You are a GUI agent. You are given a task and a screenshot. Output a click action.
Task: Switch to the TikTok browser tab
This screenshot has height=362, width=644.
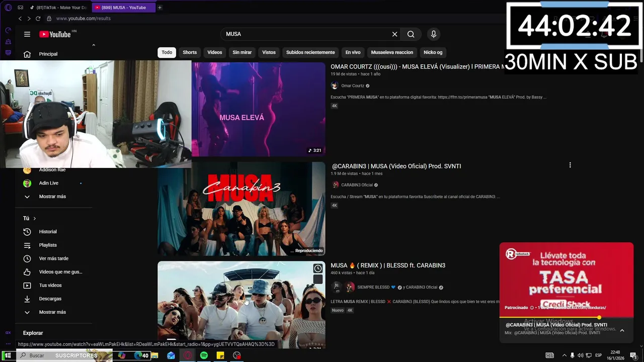[58, 8]
